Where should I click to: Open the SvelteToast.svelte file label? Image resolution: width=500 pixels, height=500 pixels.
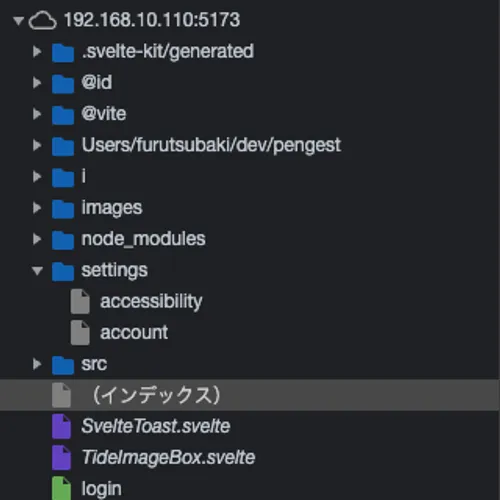pos(156,426)
